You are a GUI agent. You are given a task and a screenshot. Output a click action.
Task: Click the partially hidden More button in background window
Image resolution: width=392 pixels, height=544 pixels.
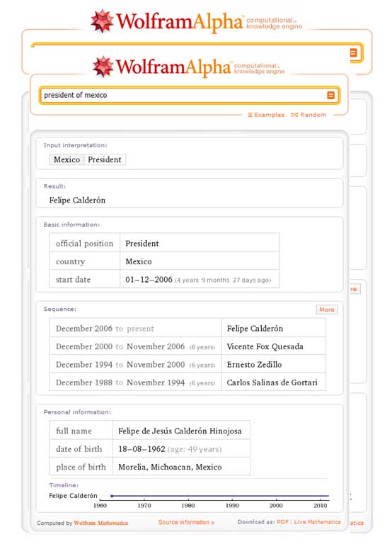pos(354,289)
